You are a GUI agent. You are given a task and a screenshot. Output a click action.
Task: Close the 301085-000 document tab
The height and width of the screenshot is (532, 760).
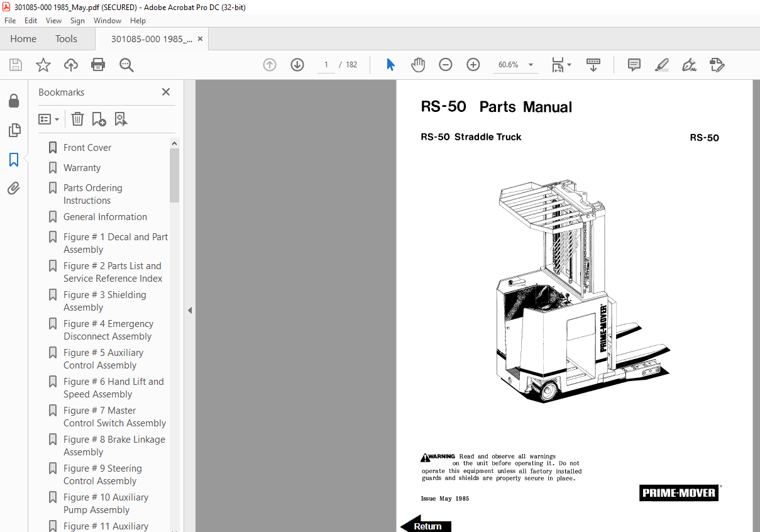200,39
